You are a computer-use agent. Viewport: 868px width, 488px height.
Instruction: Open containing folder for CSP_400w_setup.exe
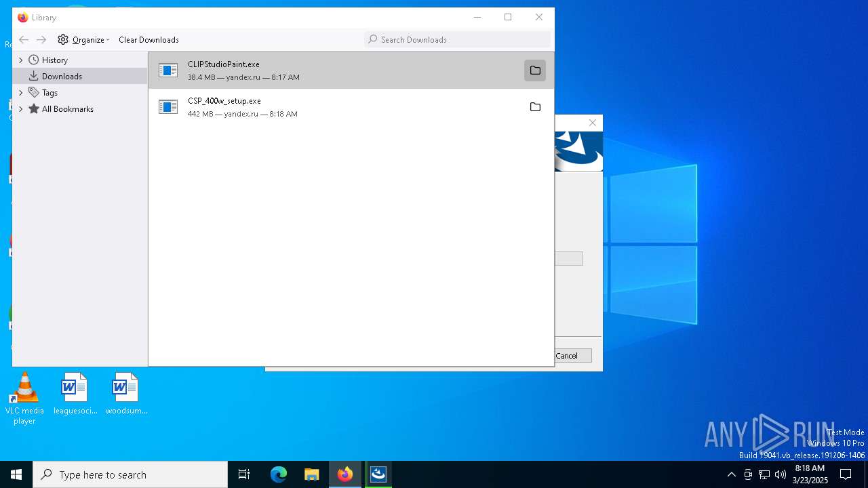point(535,107)
